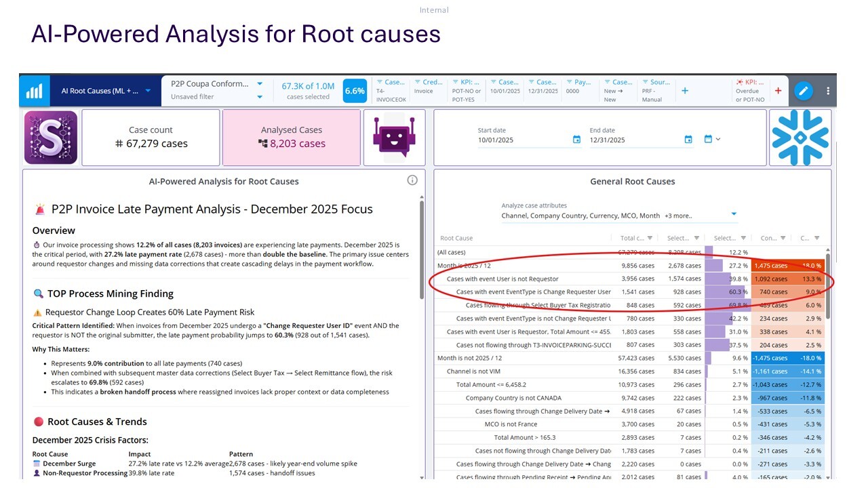Viewport: 868px width, 488px height.
Task: Click the 67.3K of 1.0M cases selected
Action: (309, 91)
